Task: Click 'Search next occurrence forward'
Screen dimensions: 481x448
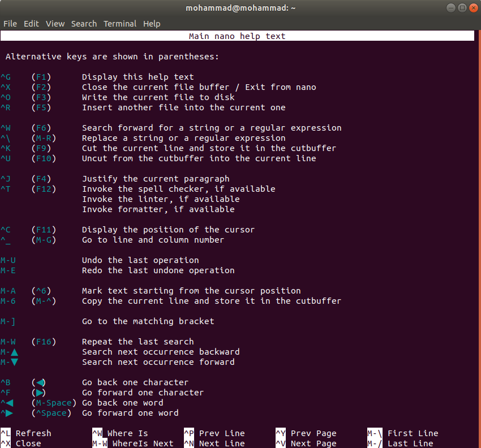Action: (x=158, y=362)
